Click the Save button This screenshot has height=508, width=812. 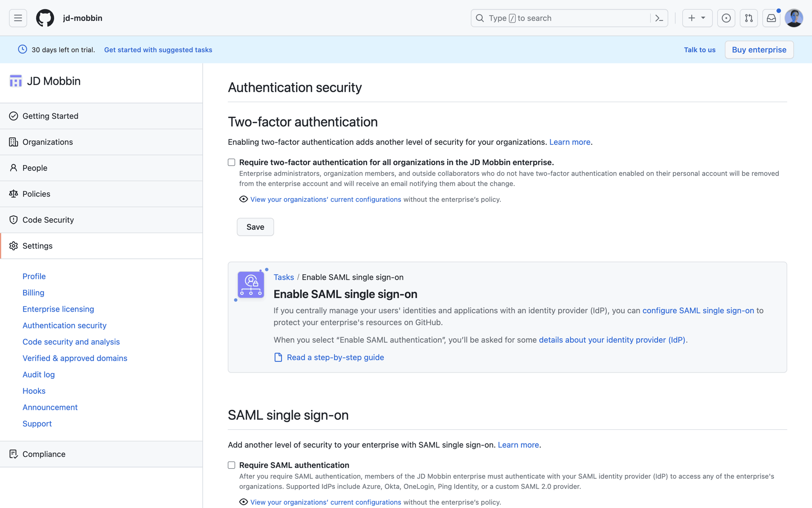[x=255, y=227]
